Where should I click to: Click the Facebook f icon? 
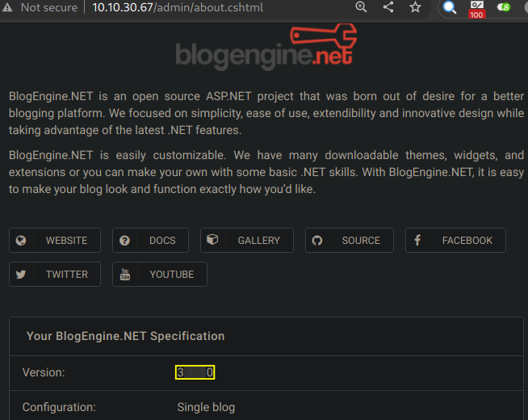coord(417,241)
